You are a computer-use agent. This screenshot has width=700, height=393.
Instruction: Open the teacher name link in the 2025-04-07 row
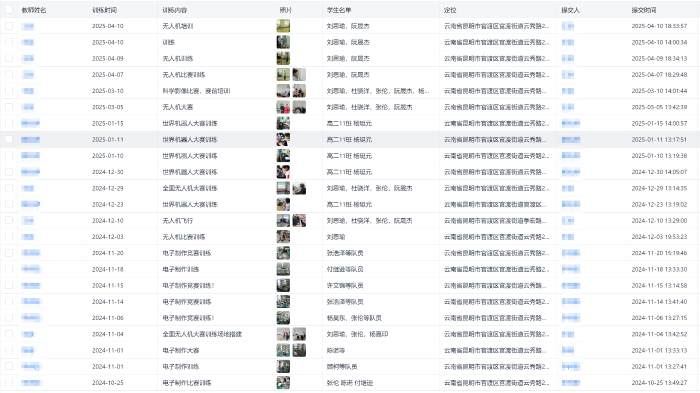(28, 75)
